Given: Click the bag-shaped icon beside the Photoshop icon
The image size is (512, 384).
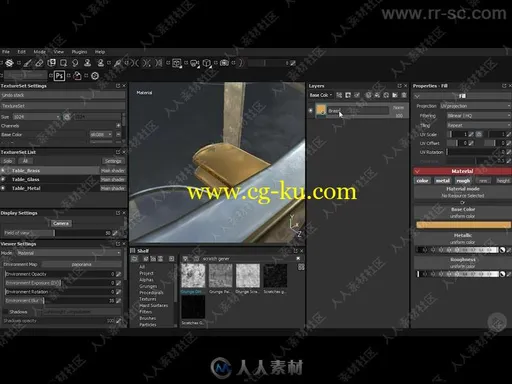Looking at the screenshot, I should coord(77,76).
